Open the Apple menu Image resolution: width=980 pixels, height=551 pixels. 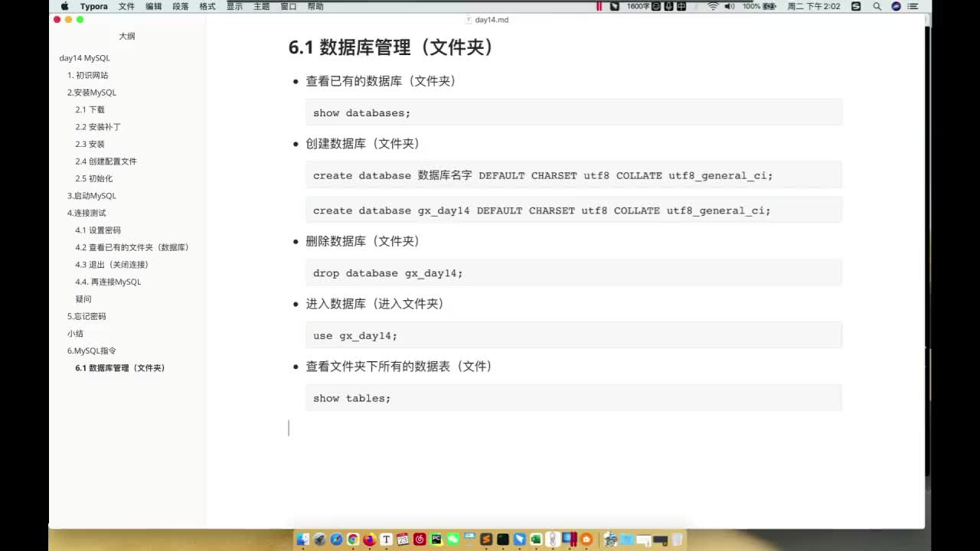[x=65, y=6]
